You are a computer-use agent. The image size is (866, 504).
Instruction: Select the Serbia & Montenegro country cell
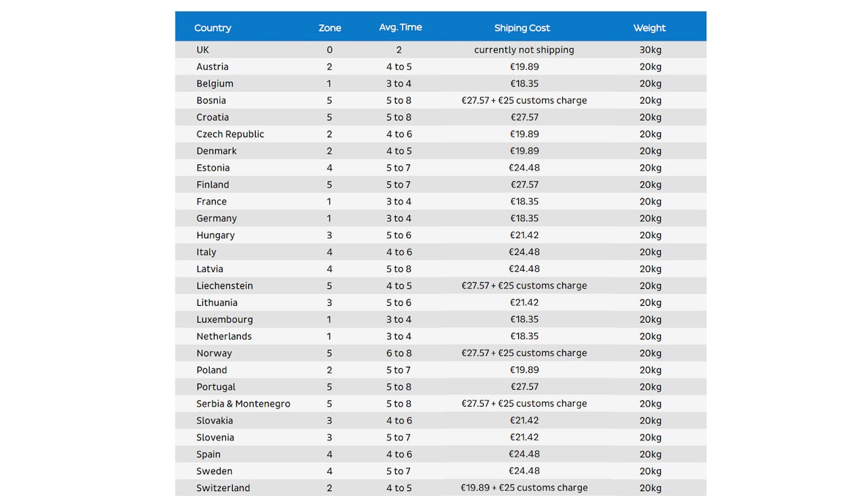coord(243,404)
